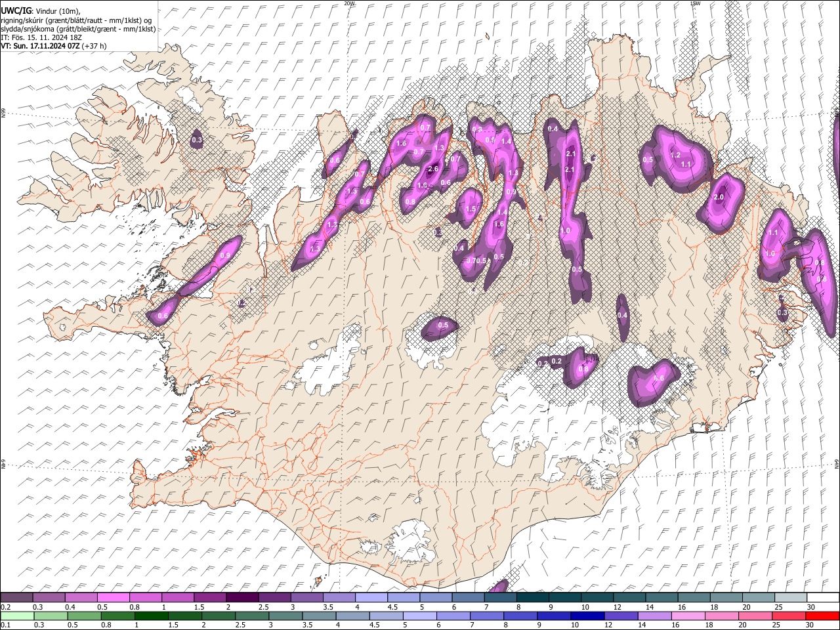The width and height of the screenshot is (840, 630).
Task: Click the snow legend swatch between 0.5 and 0.8
Action: click(114, 597)
